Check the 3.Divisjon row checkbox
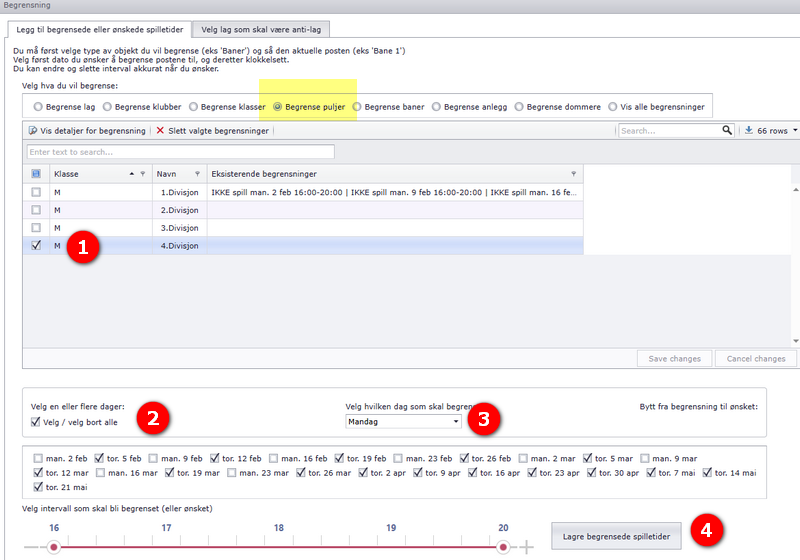 (36, 227)
